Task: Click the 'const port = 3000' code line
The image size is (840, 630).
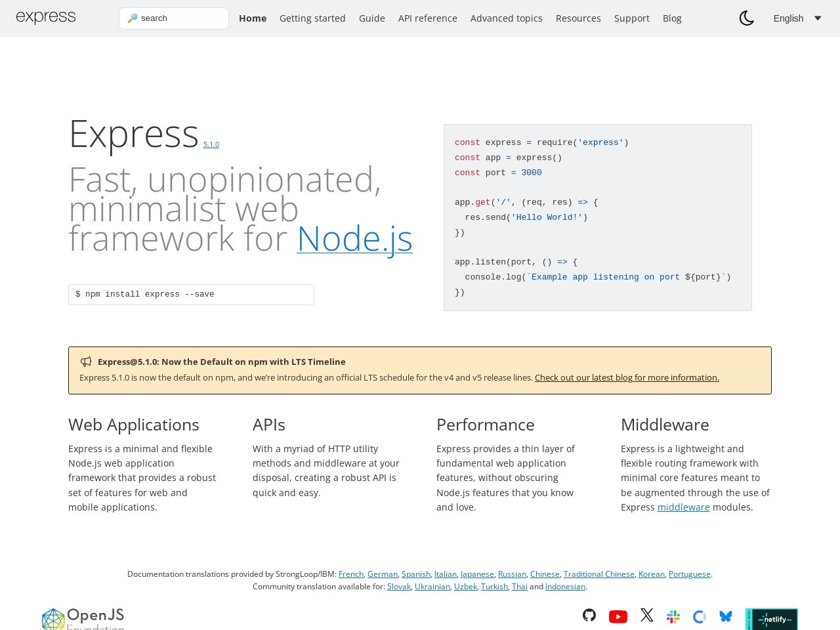Action: 498,173
